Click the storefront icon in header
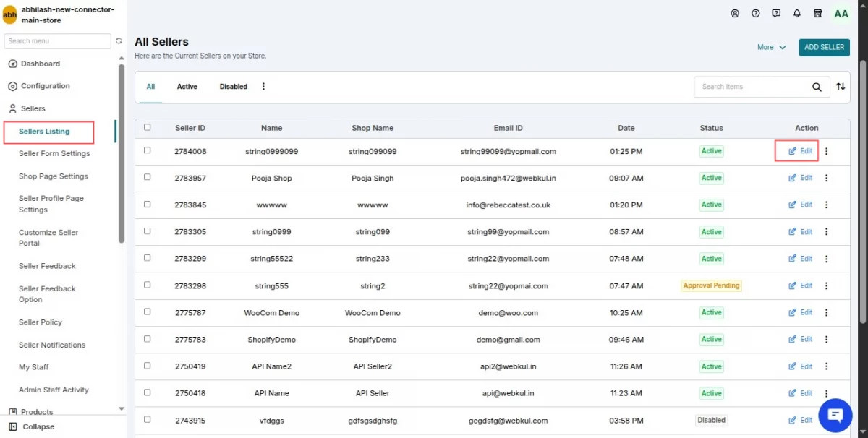 [x=818, y=13]
